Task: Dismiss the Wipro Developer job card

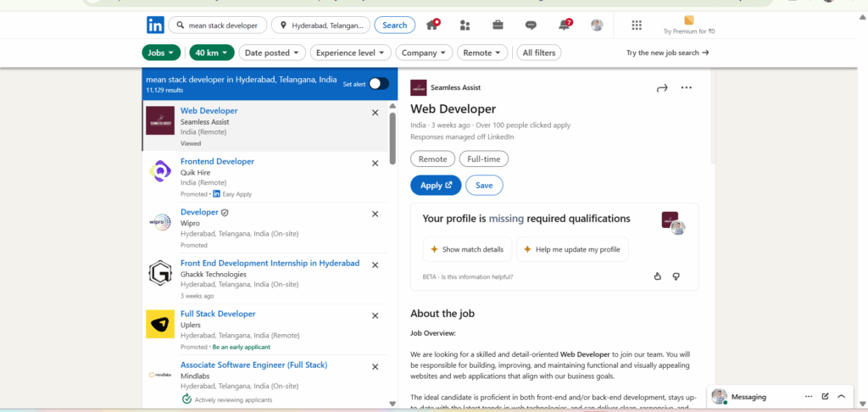Action: click(375, 214)
